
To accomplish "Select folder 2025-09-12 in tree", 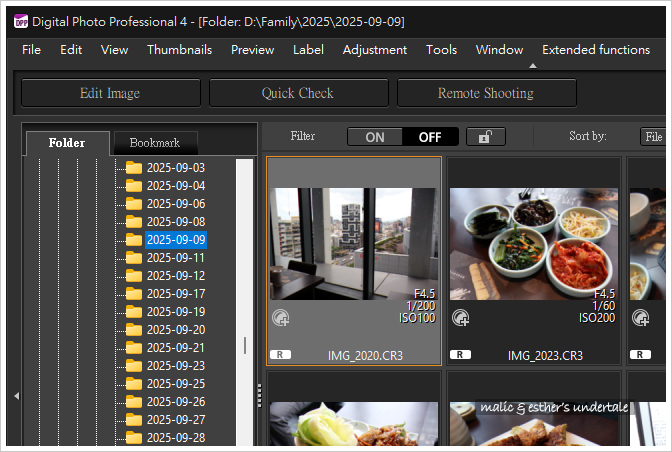I will 176,275.
